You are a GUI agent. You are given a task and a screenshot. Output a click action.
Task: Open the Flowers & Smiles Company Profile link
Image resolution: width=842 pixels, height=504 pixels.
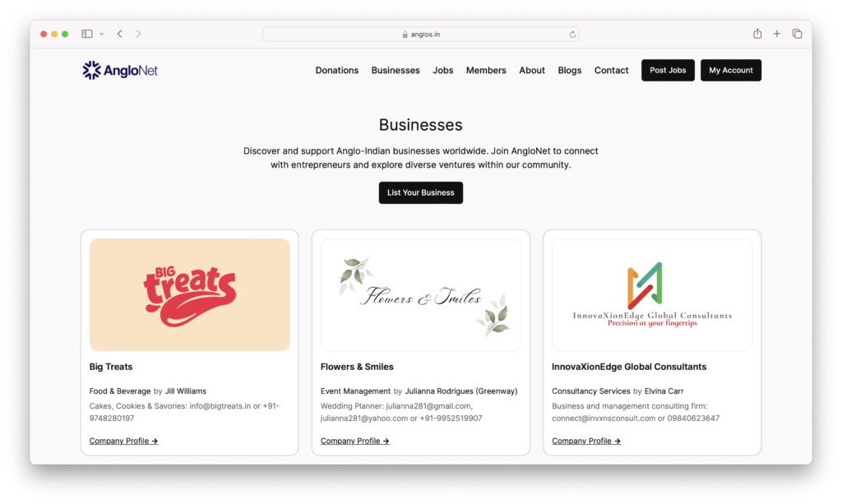(355, 441)
